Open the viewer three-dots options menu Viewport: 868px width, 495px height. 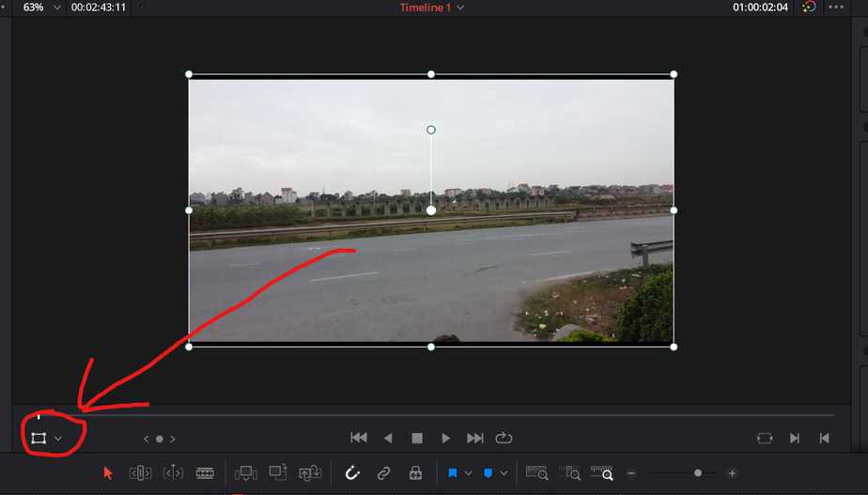point(836,8)
